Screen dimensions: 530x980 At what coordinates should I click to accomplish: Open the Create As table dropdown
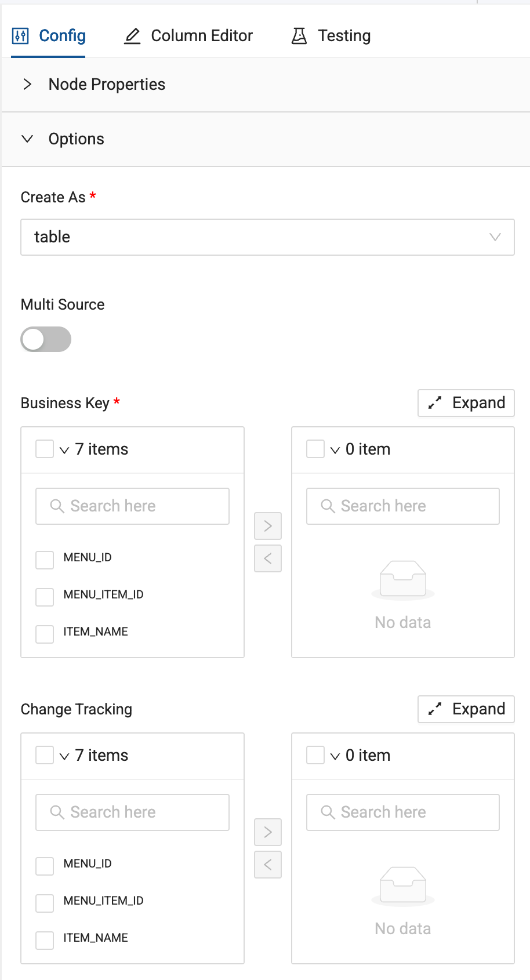[x=267, y=237]
